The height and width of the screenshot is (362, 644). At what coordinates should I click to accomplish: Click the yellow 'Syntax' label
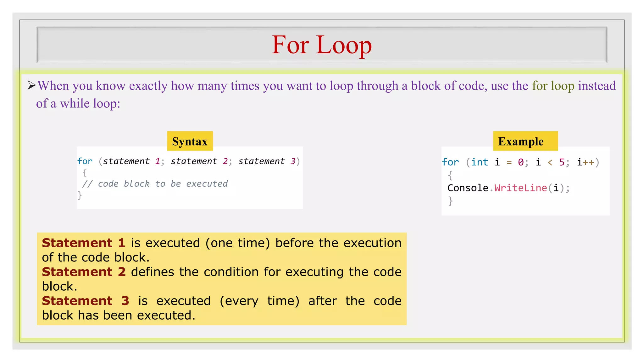[x=190, y=141]
